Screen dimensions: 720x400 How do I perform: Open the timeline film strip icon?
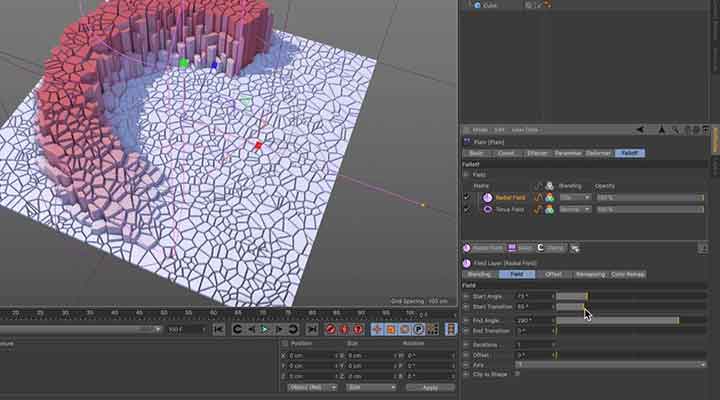click(x=451, y=329)
